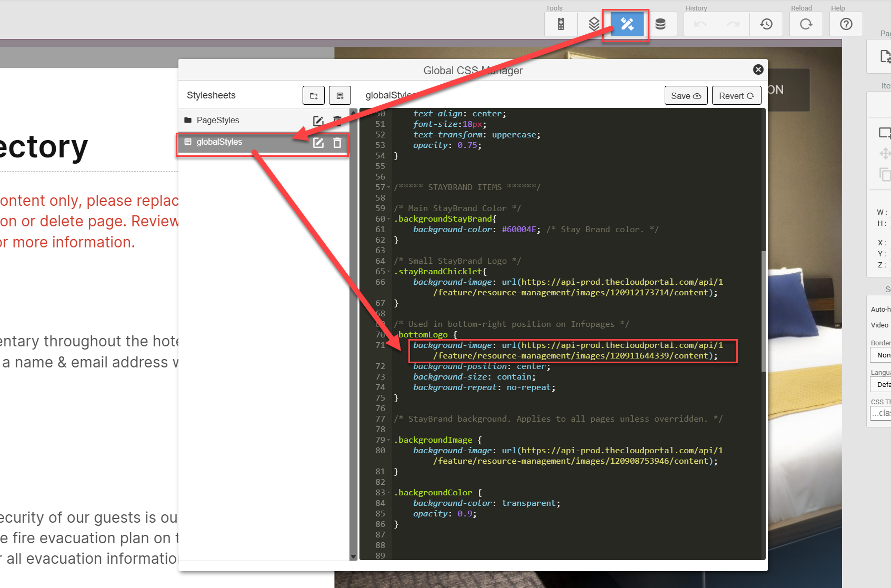Edit the PageStyles folder name

point(318,121)
